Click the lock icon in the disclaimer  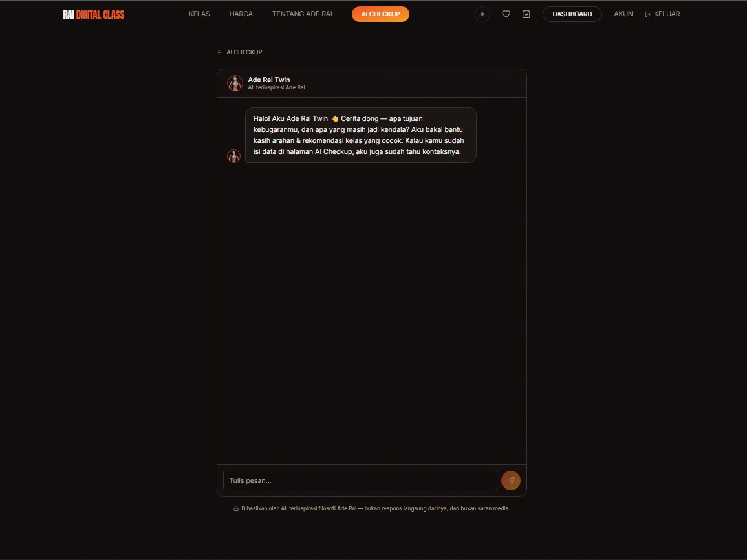236,508
